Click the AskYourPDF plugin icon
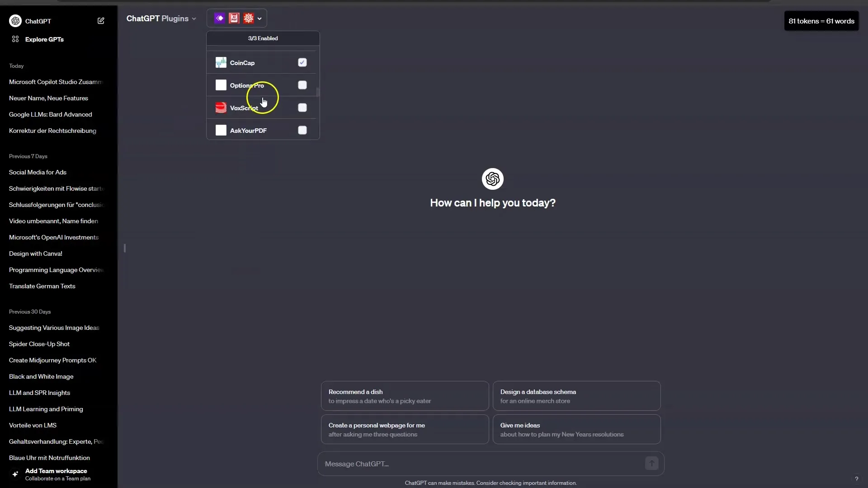The height and width of the screenshot is (488, 868). click(221, 130)
